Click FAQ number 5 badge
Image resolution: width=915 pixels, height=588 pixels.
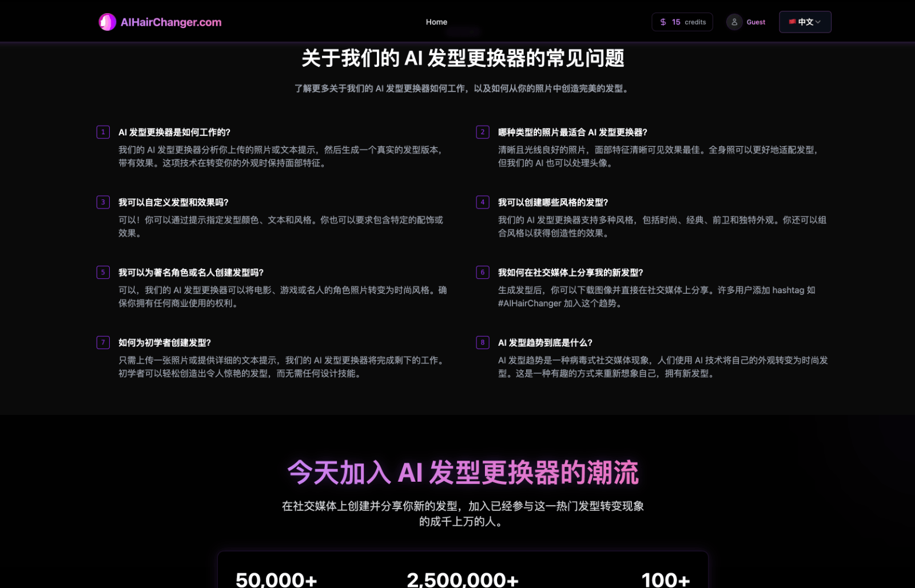point(103,273)
